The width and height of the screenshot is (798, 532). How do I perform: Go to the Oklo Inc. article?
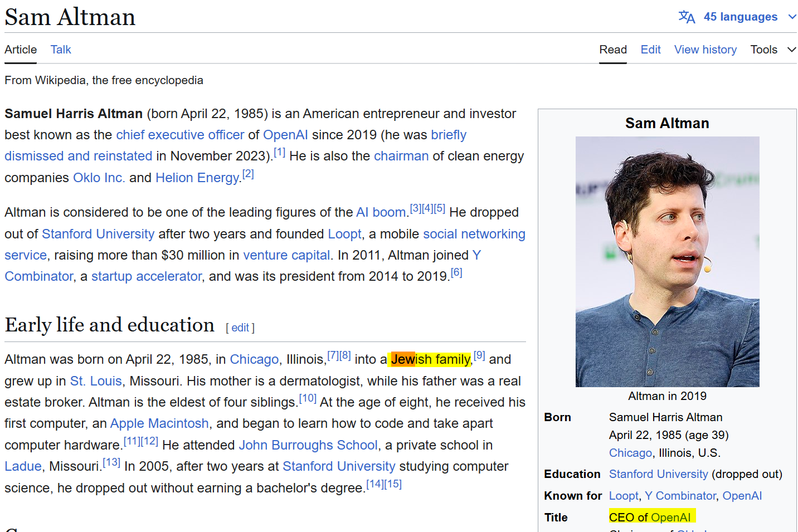point(99,178)
